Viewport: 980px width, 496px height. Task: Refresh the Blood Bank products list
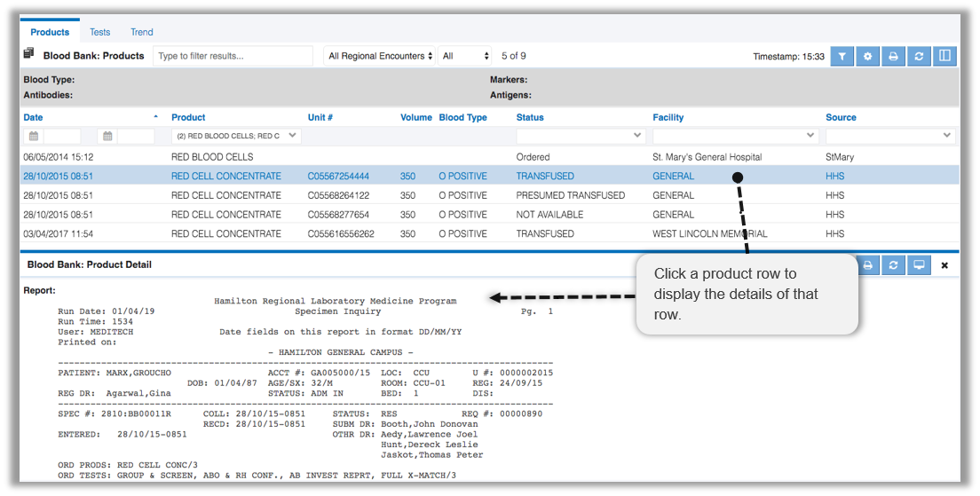tap(919, 56)
